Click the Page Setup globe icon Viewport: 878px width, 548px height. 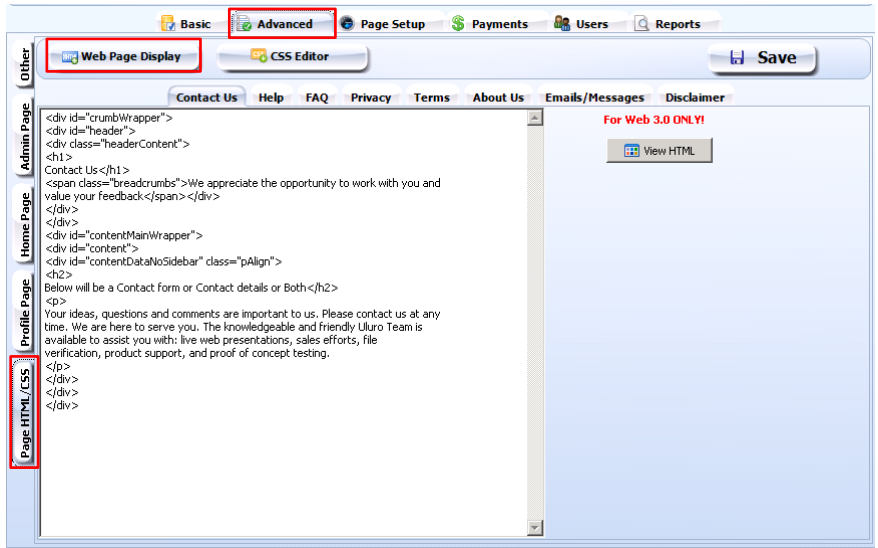point(347,24)
